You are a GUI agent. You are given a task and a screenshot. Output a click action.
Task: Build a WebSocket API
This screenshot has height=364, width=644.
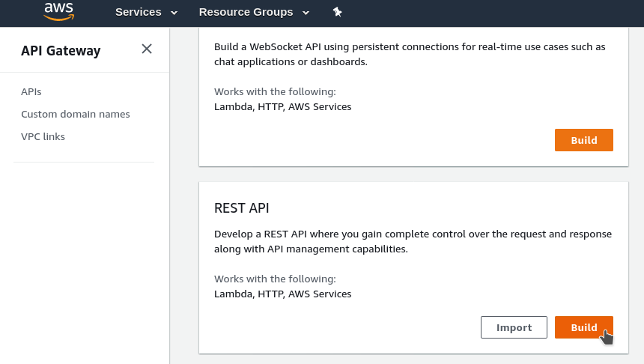point(583,140)
